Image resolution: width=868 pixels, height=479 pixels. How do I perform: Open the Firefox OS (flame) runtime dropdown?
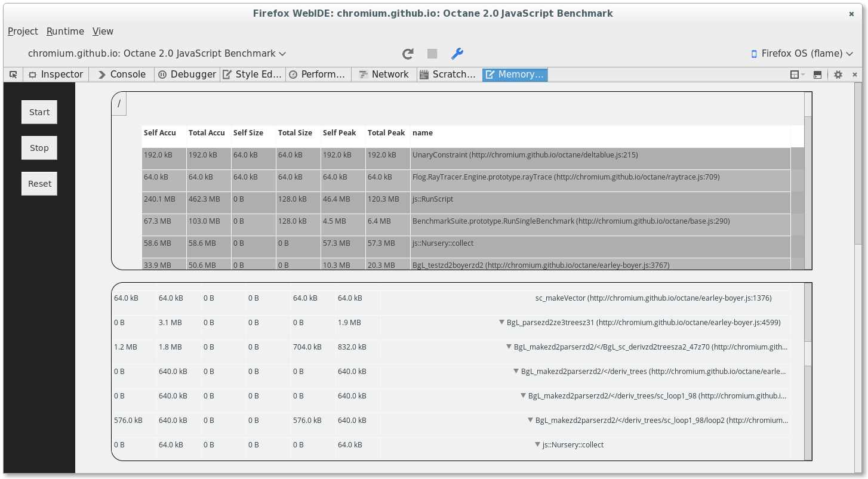[802, 54]
